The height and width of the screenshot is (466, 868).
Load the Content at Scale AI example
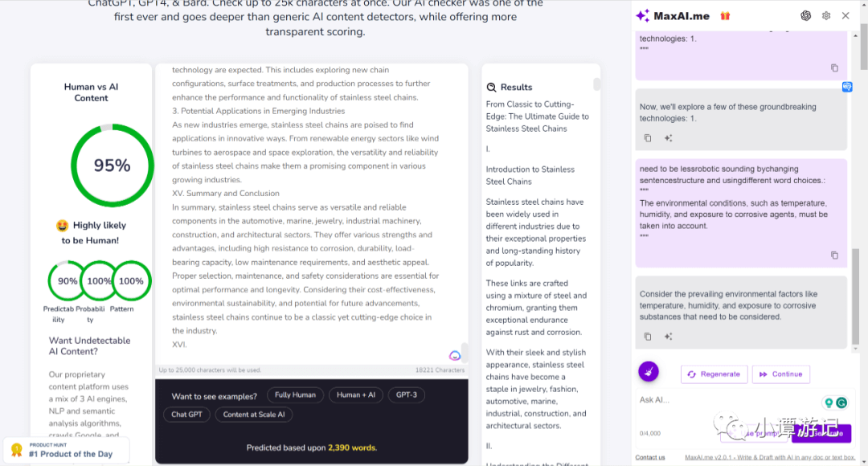(254, 415)
